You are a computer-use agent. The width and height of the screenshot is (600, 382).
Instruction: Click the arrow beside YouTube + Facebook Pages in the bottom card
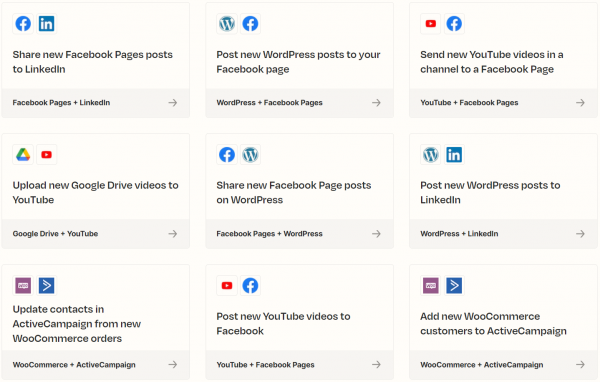(377, 364)
